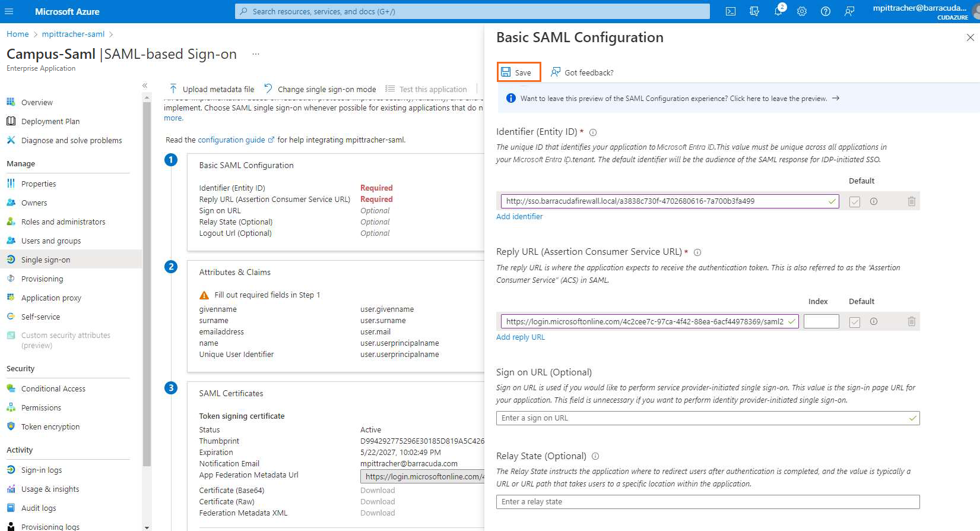Screen dimensions: 980x531
Task: Open Provisioning menu item
Action: [x=42, y=279]
